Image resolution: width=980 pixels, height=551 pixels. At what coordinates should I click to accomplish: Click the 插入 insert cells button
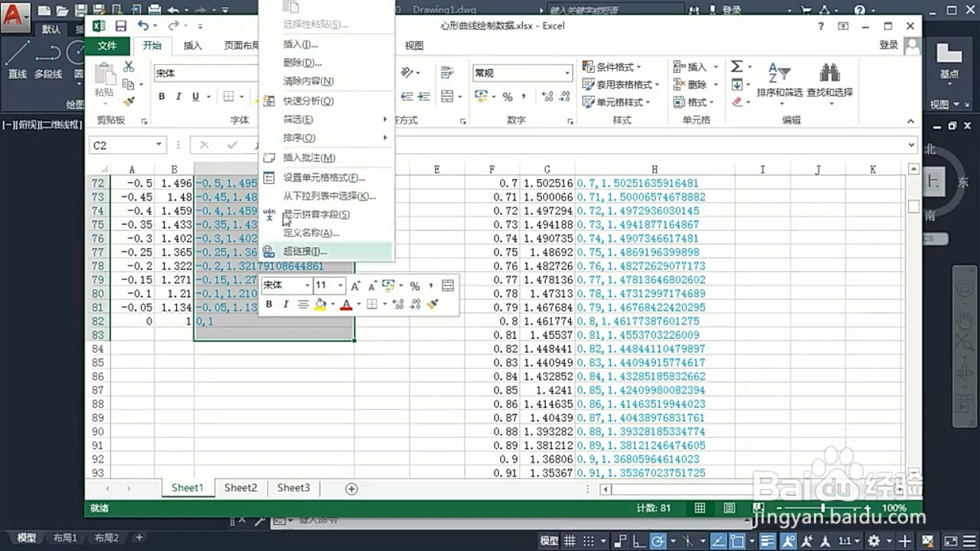pos(691,67)
